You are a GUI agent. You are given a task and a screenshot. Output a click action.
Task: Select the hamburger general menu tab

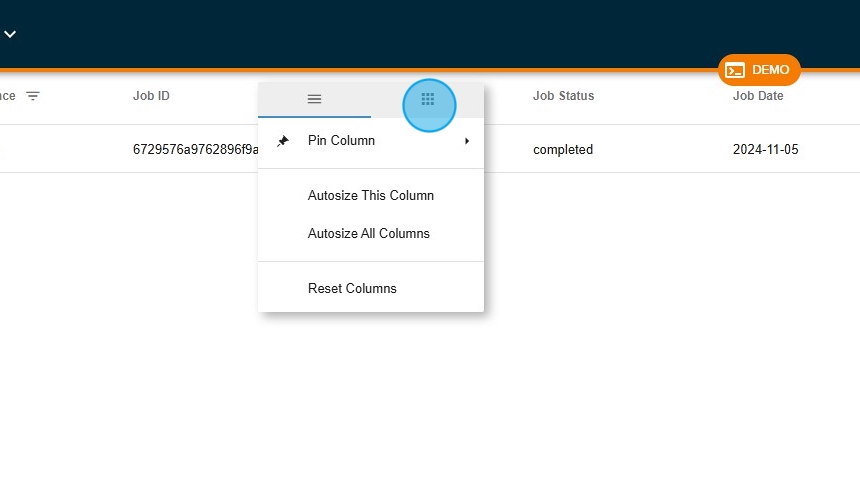pos(314,99)
